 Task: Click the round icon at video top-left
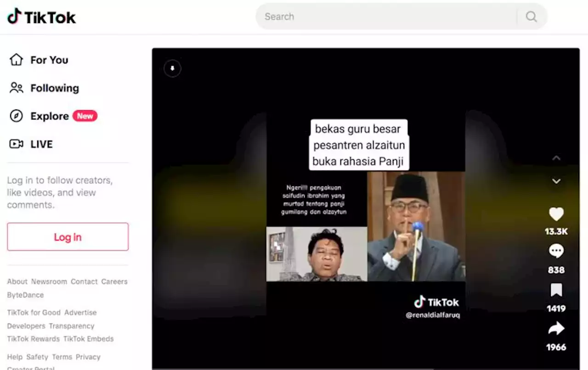point(173,68)
